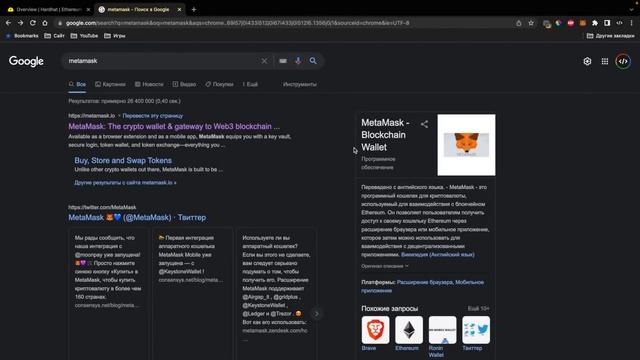Open the moonpay integration tweet card
Screen dimensions: 640x360
coord(108,293)
